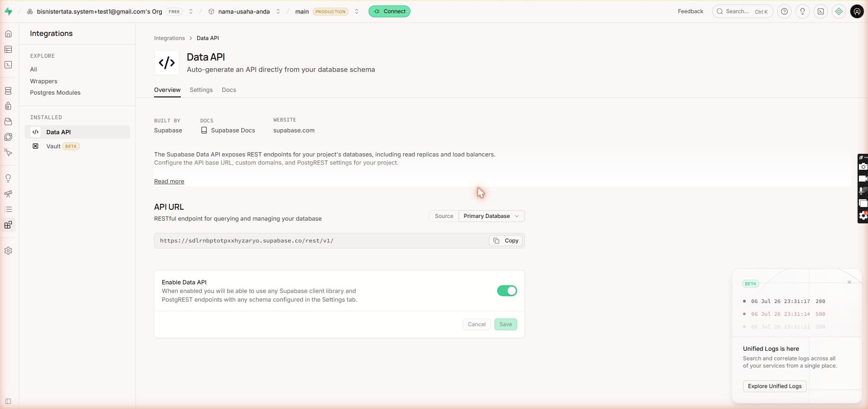Select Wrappers under Explore
Image resolution: width=868 pixels, height=409 pixels.
44,81
